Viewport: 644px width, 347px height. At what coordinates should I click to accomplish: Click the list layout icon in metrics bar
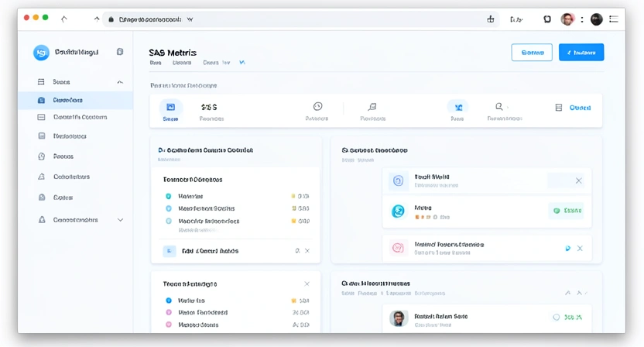coord(559,108)
